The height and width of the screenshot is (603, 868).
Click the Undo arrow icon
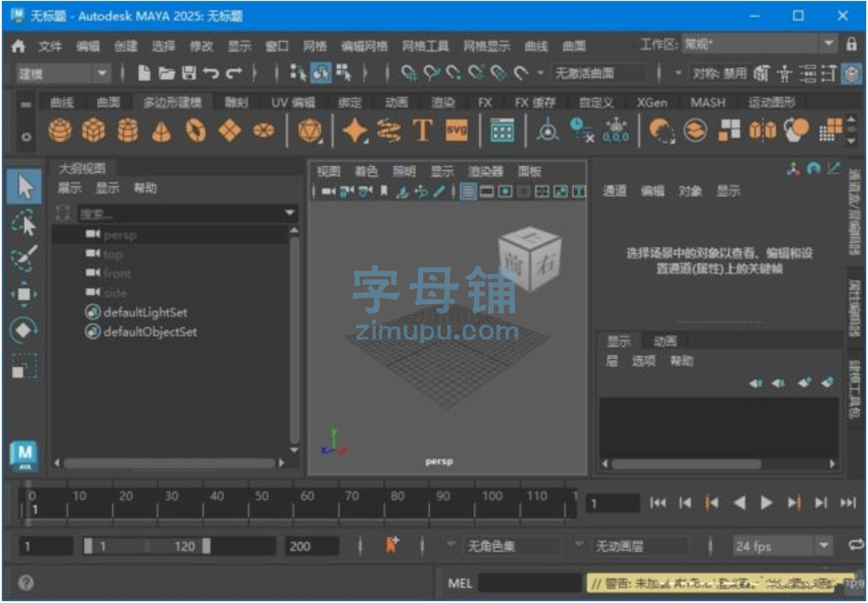coord(211,73)
